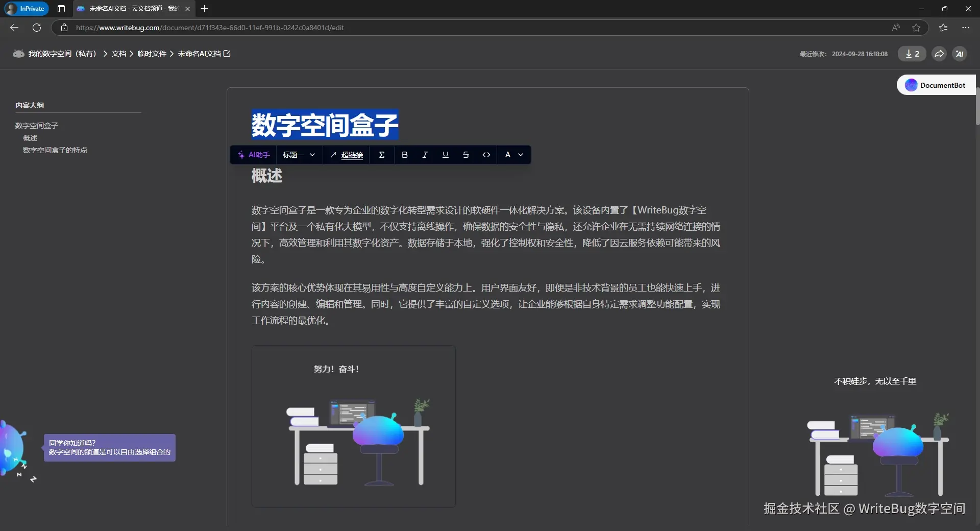Image resolution: width=980 pixels, height=531 pixels.
Task: Toggle italic formatting on the selection
Action: [x=425, y=155]
